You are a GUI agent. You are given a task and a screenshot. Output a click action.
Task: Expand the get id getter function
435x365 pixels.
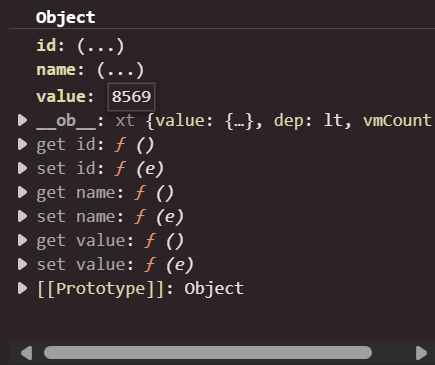pyautogui.click(x=22, y=144)
